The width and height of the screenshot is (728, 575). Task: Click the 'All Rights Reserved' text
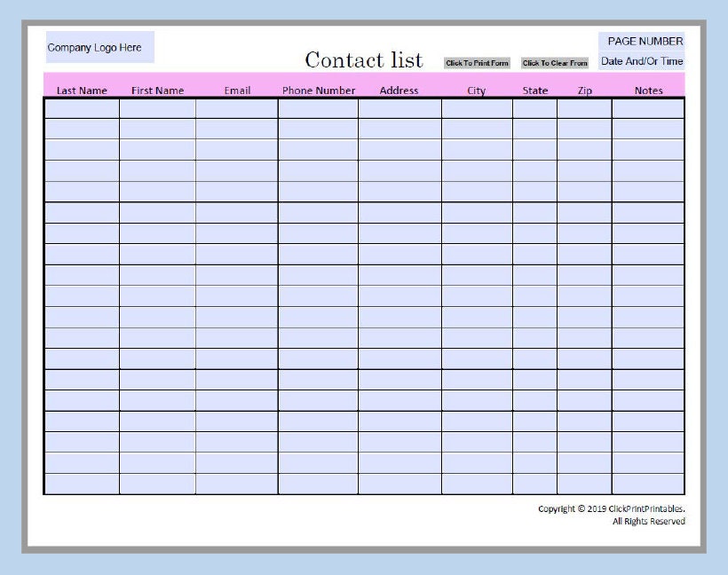pyautogui.click(x=649, y=521)
